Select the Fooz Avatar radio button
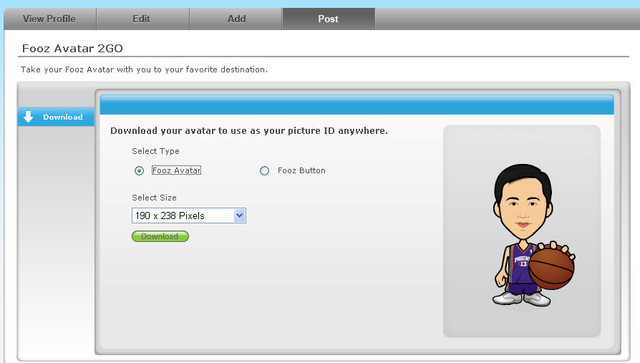This screenshot has width=640, height=363. pos(139,171)
